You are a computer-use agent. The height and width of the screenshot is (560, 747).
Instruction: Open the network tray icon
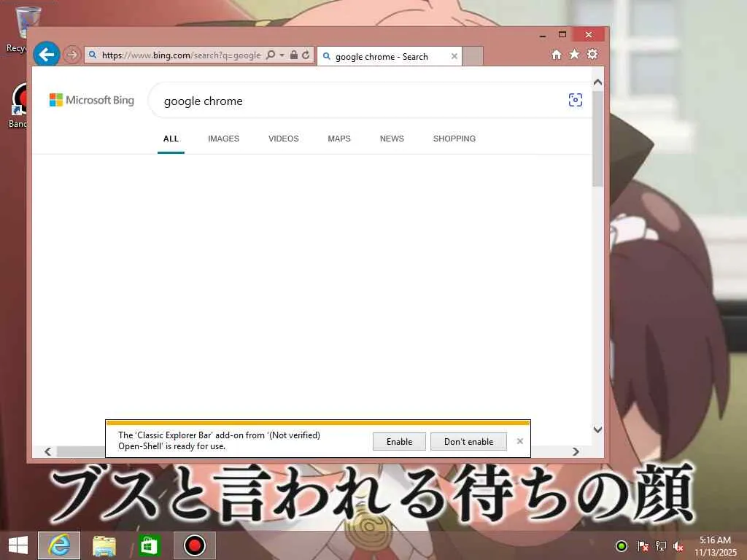[x=661, y=546]
